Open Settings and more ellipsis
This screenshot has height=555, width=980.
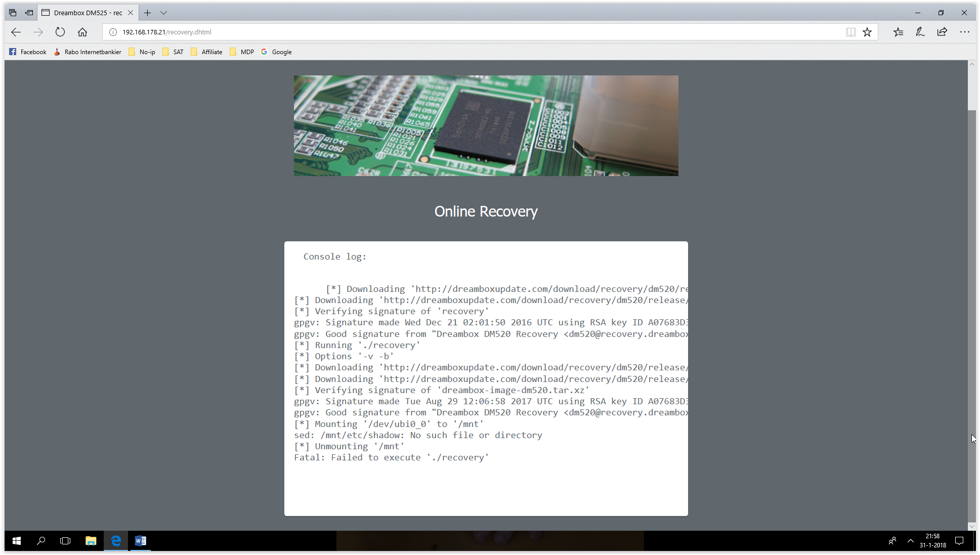(964, 32)
